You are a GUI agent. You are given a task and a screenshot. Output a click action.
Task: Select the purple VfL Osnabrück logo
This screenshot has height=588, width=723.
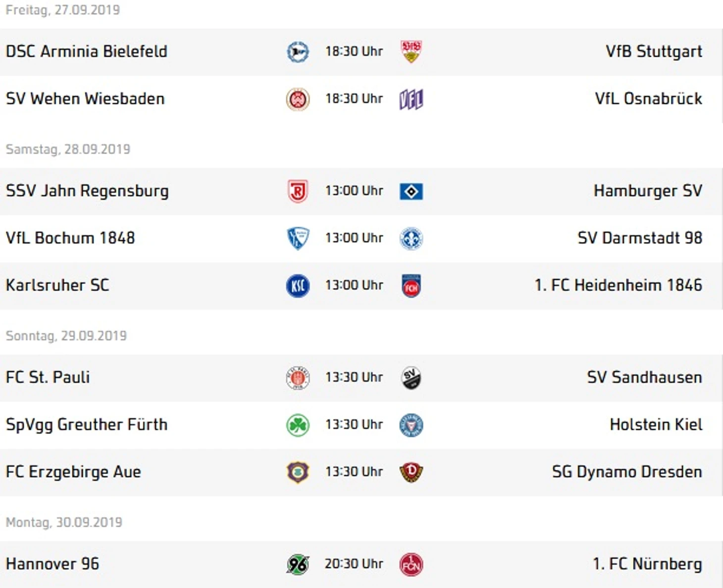click(x=411, y=99)
